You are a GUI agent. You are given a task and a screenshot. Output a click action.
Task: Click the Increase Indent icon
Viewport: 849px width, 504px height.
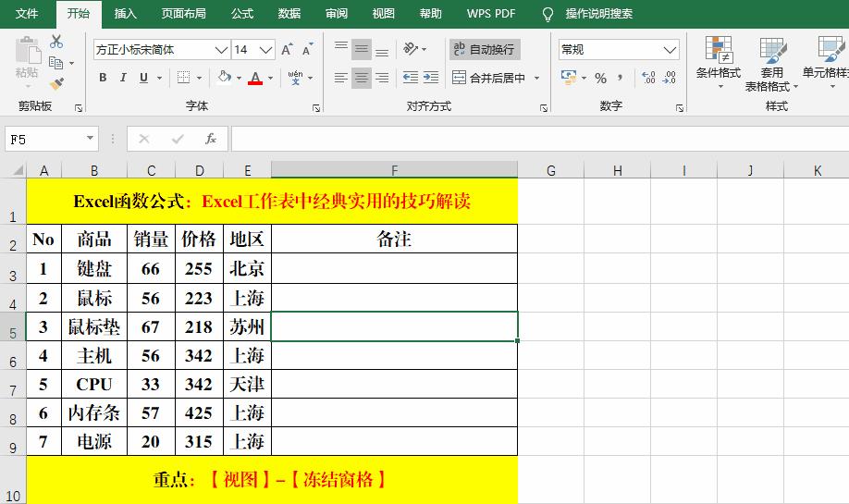coord(431,78)
